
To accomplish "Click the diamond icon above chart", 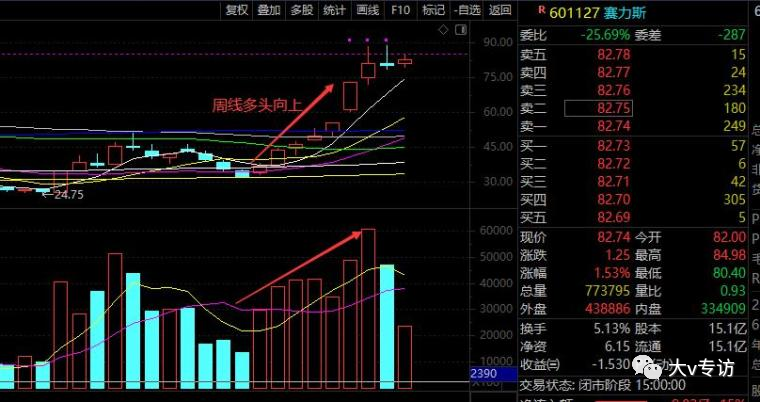I will pos(443,31).
